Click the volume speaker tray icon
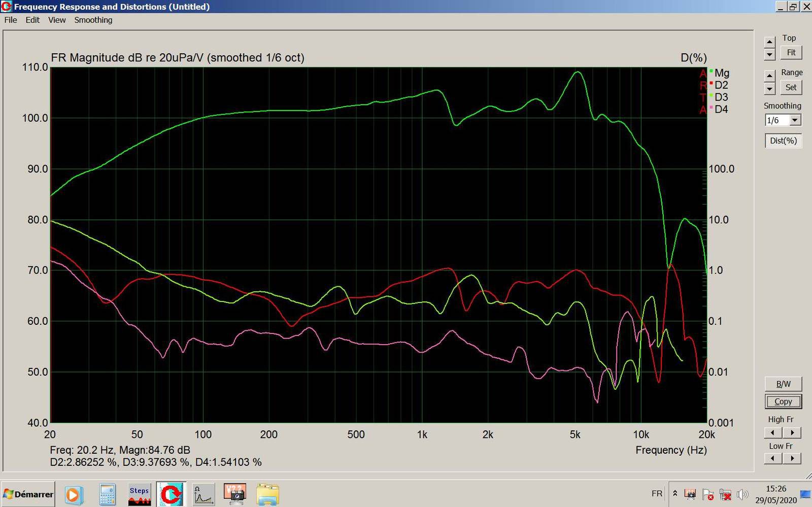Image resolution: width=812 pixels, height=507 pixels. coord(742,494)
